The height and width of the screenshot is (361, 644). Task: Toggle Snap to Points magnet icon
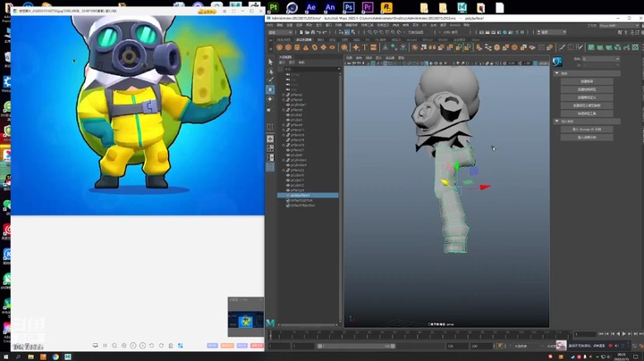[x=381, y=32]
